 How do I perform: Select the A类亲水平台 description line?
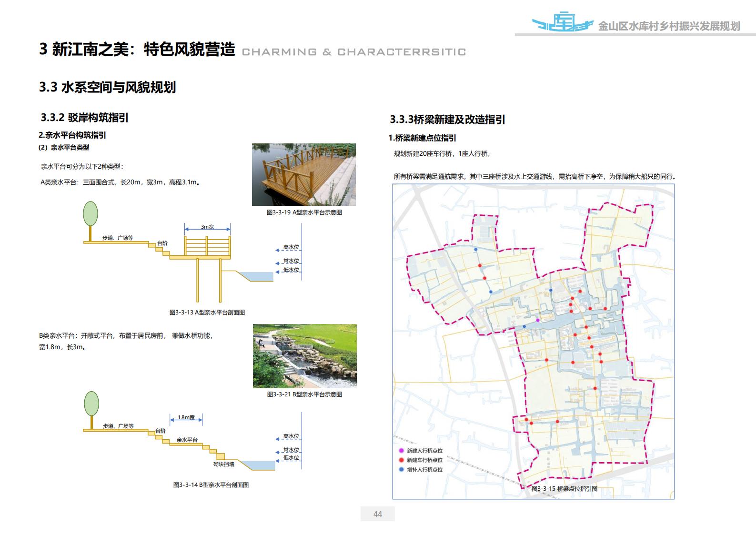pos(120,182)
